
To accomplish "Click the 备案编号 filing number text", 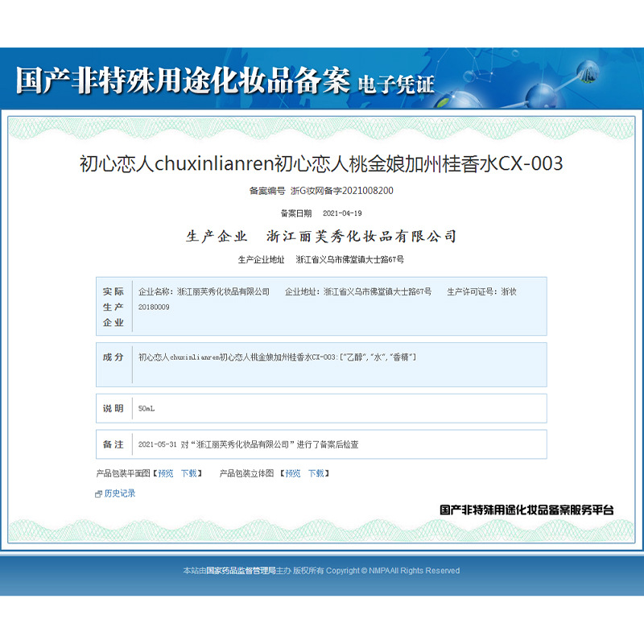I will click(x=321, y=191).
